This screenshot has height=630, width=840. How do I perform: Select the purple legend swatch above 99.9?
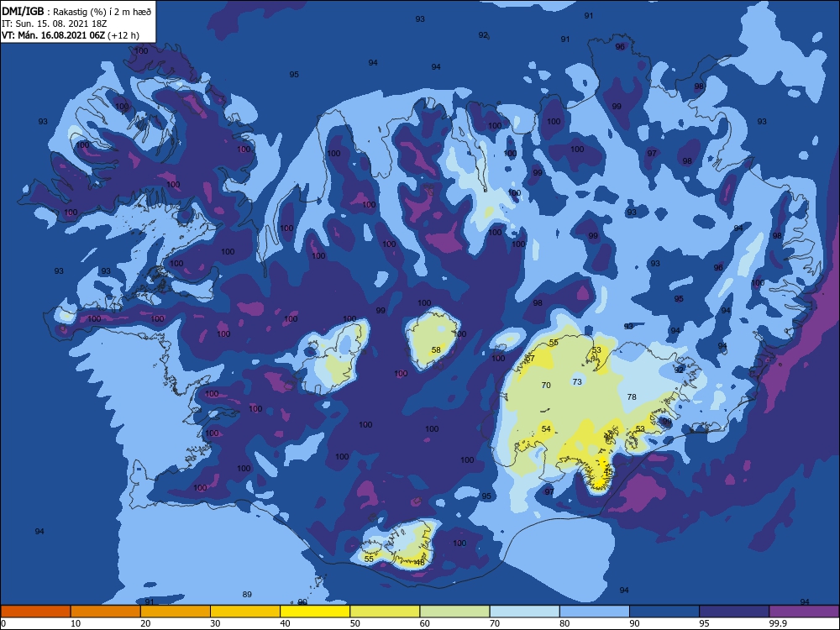(804, 612)
